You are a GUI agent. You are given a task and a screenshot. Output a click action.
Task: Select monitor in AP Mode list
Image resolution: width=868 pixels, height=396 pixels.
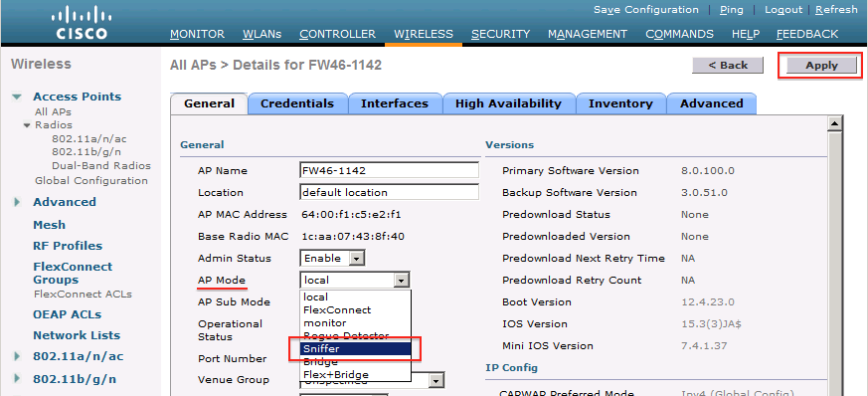[355, 322]
